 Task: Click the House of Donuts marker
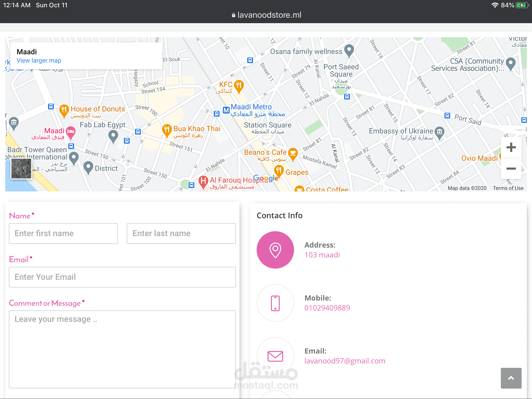point(64,110)
